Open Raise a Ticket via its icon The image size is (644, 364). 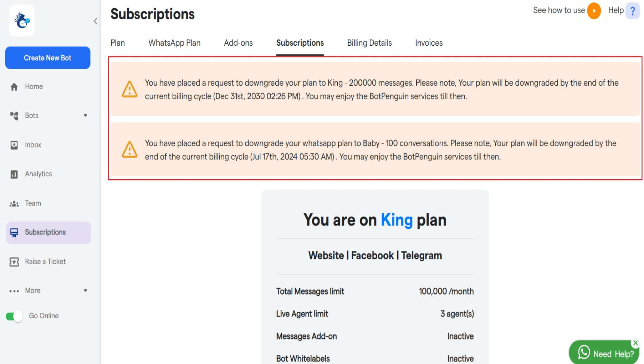[x=14, y=262]
